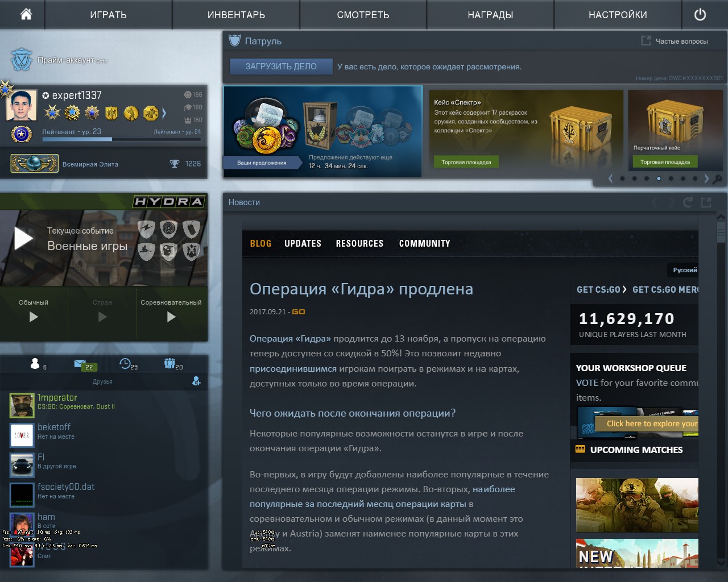Open the ИГРАТЬ menu
728x582 pixels.
click(108, 15)
